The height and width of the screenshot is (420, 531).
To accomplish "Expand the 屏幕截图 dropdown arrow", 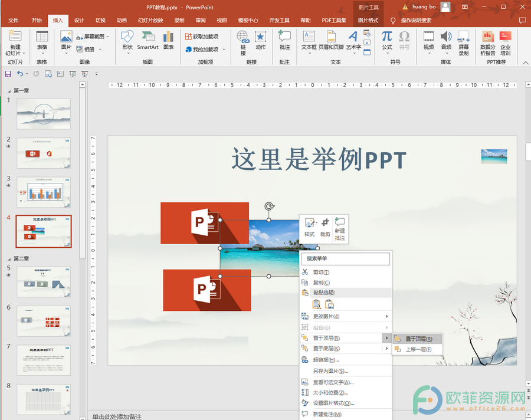I will (108, 37).
